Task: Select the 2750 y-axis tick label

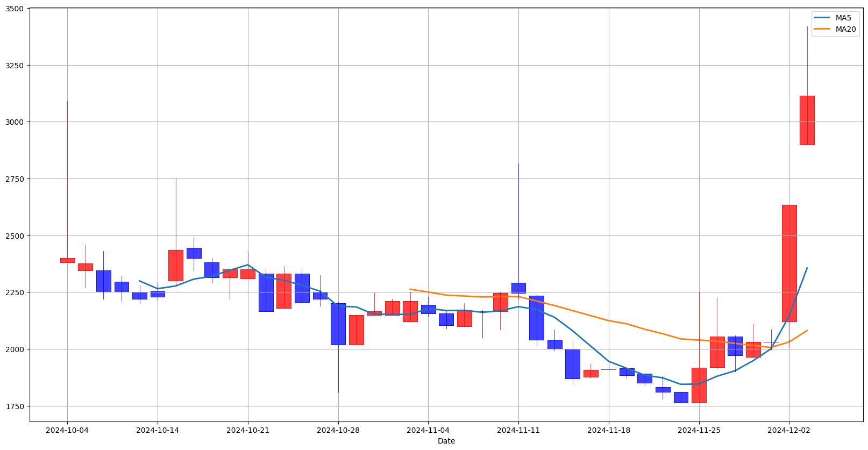Action: click(15, 179)
